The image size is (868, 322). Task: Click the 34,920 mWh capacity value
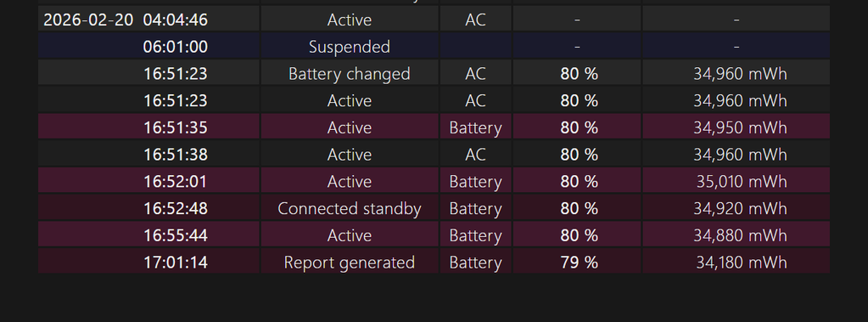740,208
